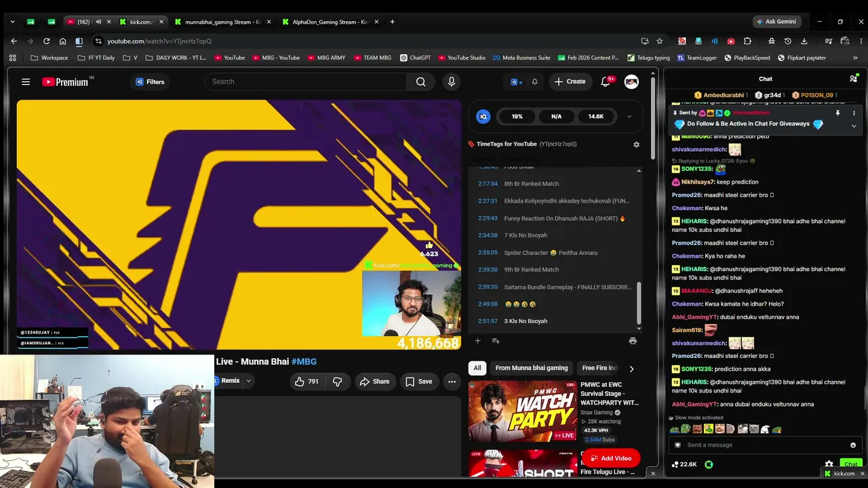Click the red Add Video button
Viewport: 868px width, 488px height.
pyautogui.click(x=611, y=458)
